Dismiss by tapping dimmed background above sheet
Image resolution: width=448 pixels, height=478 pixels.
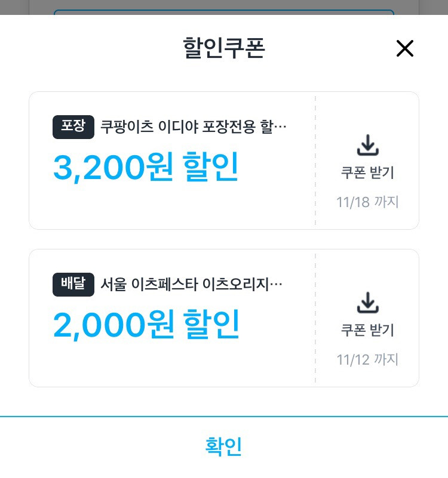point(224,7)
